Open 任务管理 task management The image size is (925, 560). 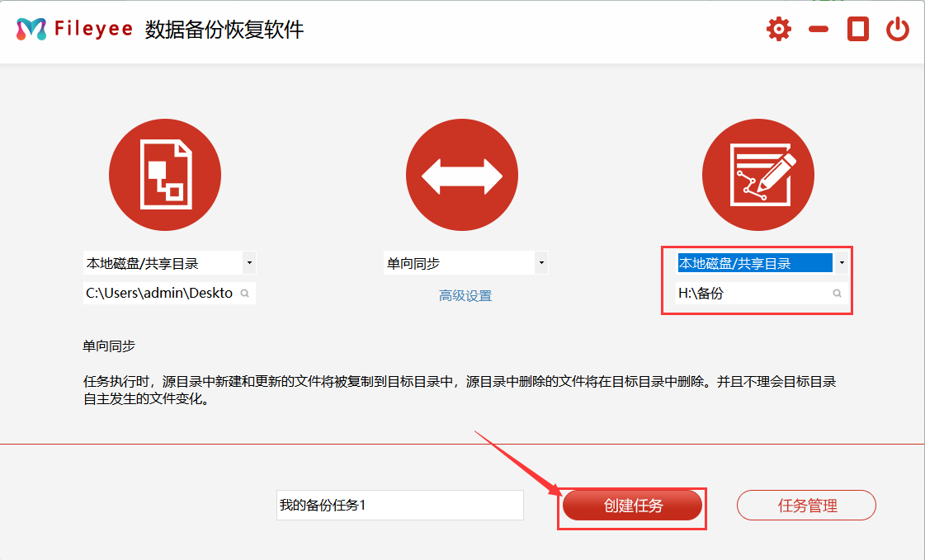tap(806, 506)
